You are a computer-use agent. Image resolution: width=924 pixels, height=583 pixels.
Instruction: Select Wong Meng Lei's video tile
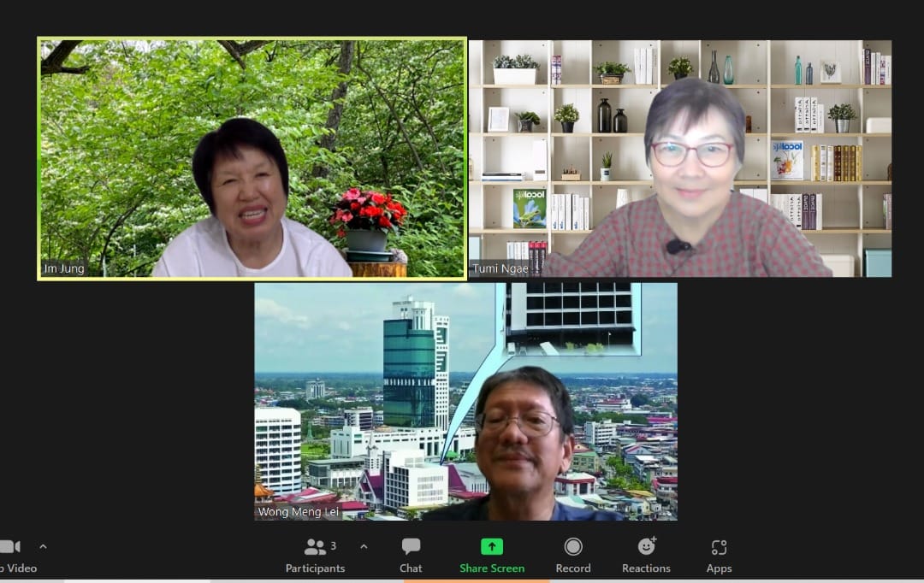tap(465, 402)
